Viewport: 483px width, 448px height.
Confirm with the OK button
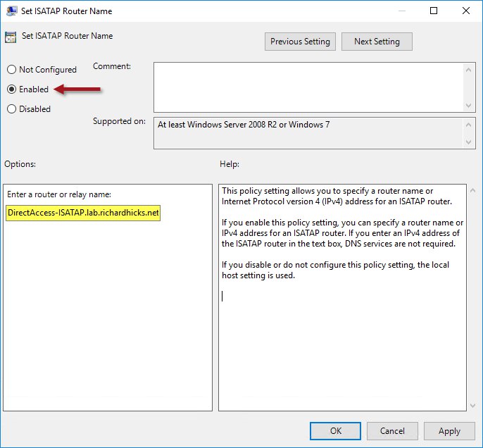[335, 431]
